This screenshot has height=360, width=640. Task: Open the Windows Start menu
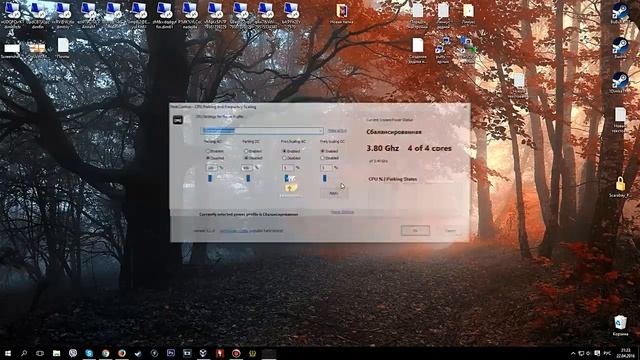coord(8,353)
